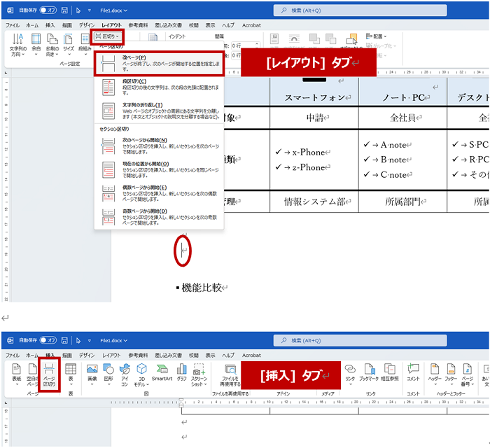The width and height of the screenshot is (490, 448).
Task: Toggle 自動保存 in the window showing the Insert ribbon
Action: (x=48, y=340)
